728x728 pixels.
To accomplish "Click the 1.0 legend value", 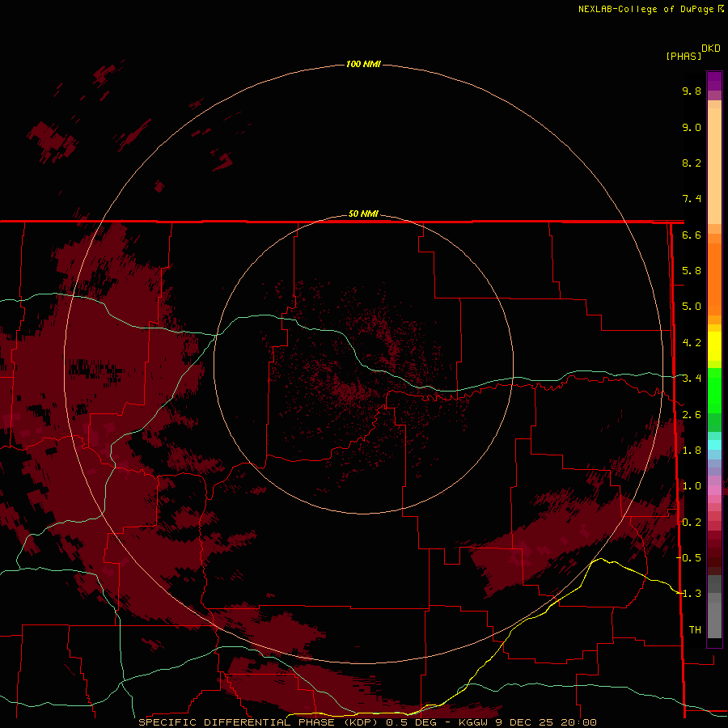I will [692, 486].
